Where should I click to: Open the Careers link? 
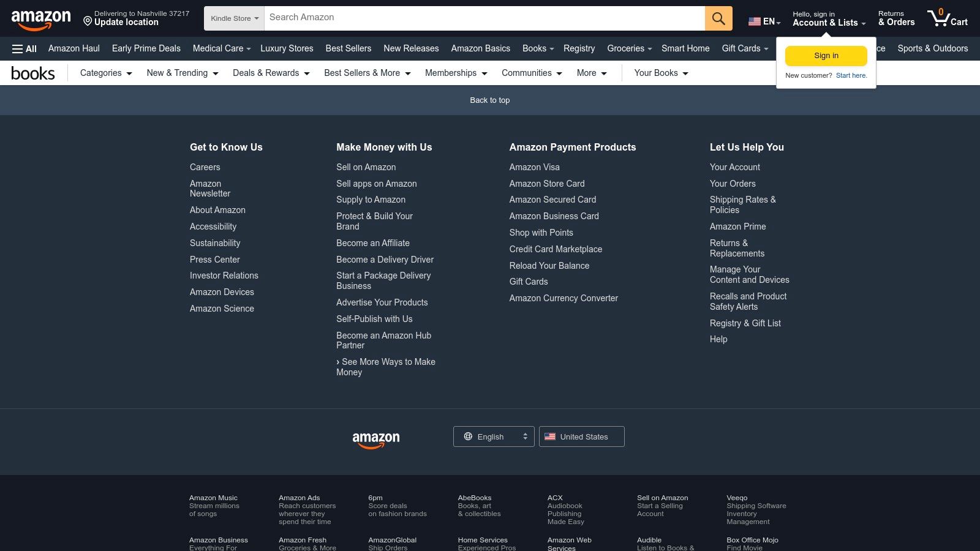coord(205,167)
